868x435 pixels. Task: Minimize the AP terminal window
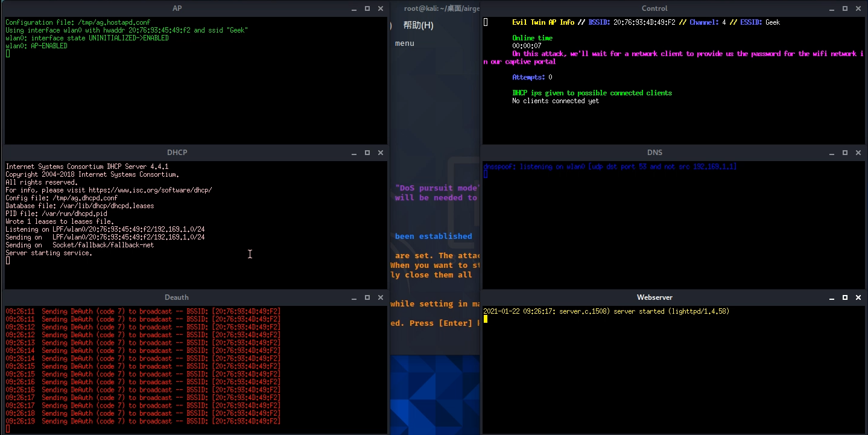354,9
